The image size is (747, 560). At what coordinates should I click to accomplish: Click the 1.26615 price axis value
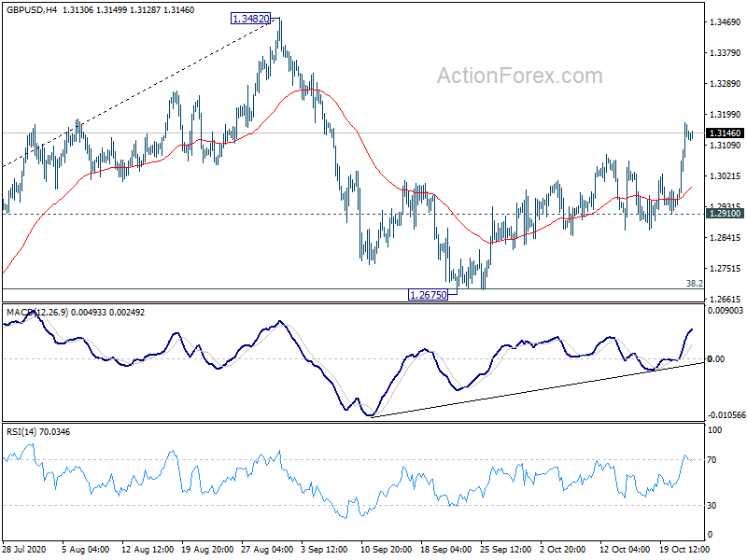point(726,299)
